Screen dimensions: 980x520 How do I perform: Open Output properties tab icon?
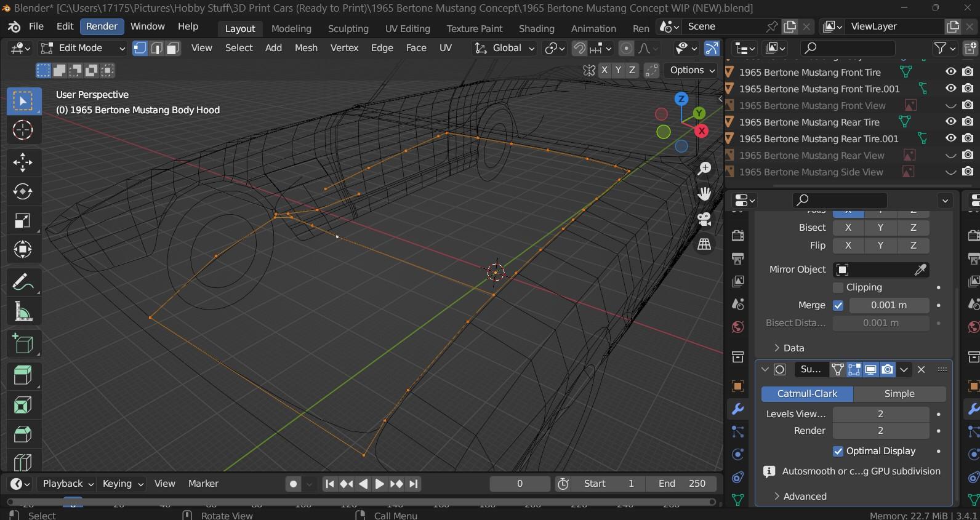point(737,258)
